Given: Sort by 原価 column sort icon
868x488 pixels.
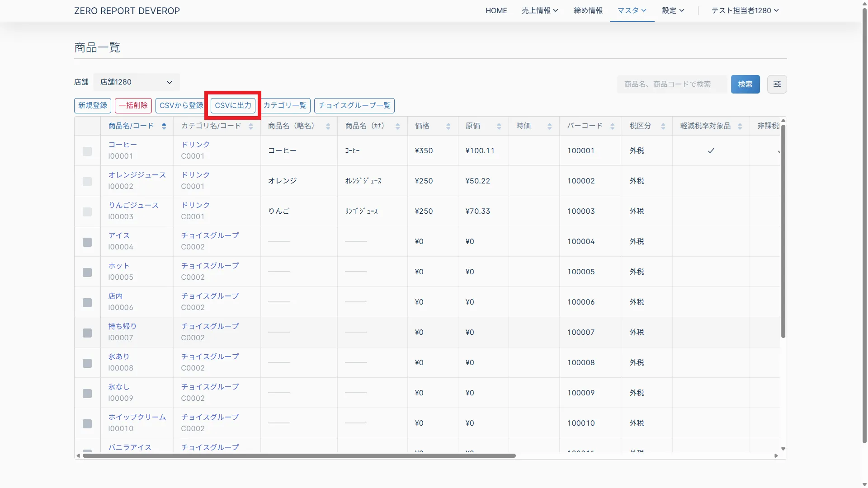Looking at the screenshot, I should 499,126.
